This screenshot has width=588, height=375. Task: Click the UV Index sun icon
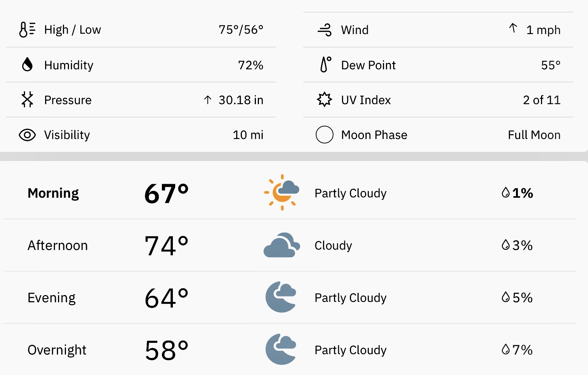pyautogui.click(x=325, y=100)
